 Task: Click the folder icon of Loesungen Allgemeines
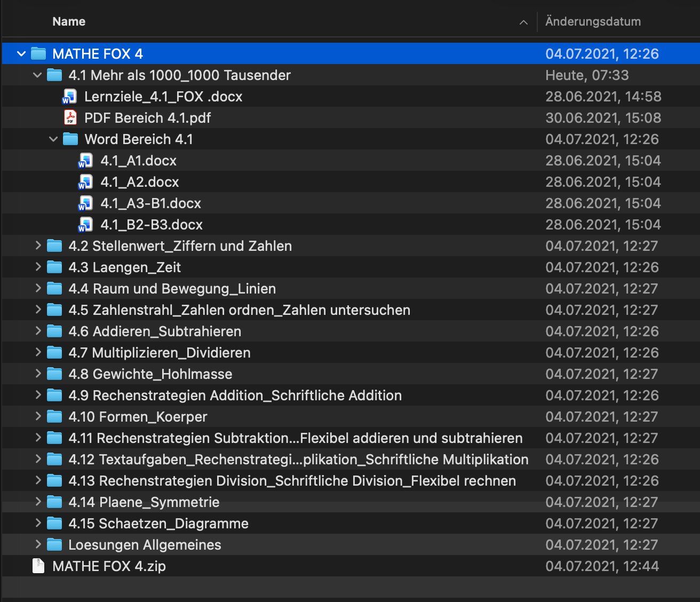pos(54,545)
